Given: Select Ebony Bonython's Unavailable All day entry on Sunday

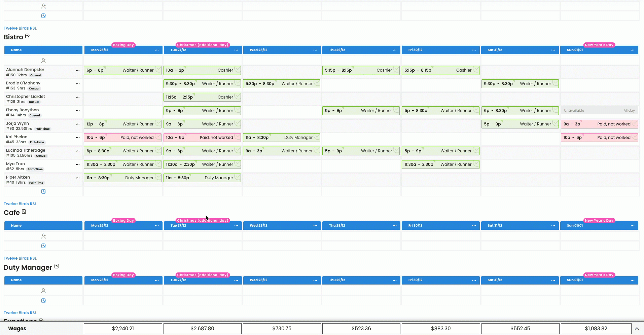Looking at the screenshot, I should (599, 111).
